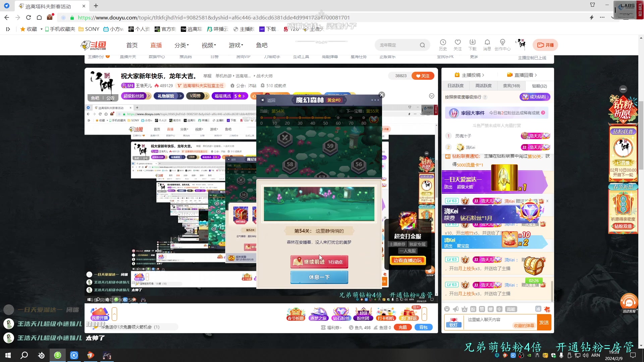Open the 消息 bell notifications icon

487,45
